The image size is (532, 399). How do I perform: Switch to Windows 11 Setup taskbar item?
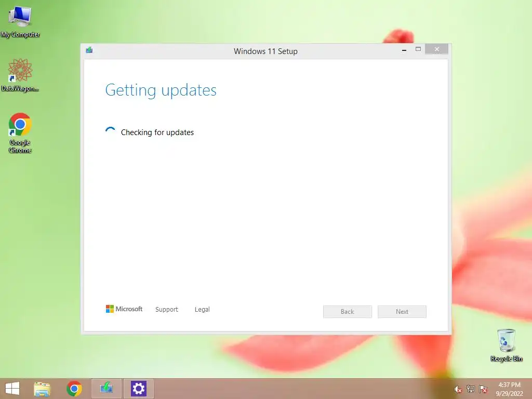tap(106, 389)
